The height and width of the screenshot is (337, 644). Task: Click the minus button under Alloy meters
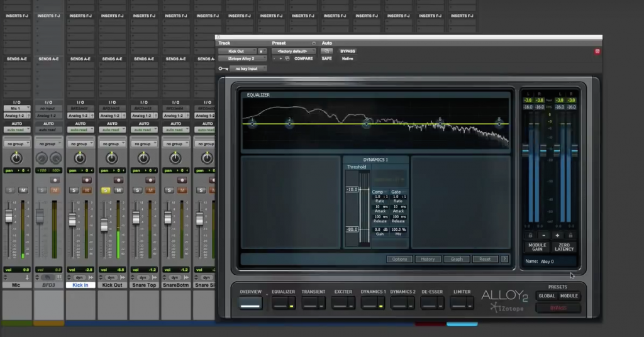click(x=544, y=236)
